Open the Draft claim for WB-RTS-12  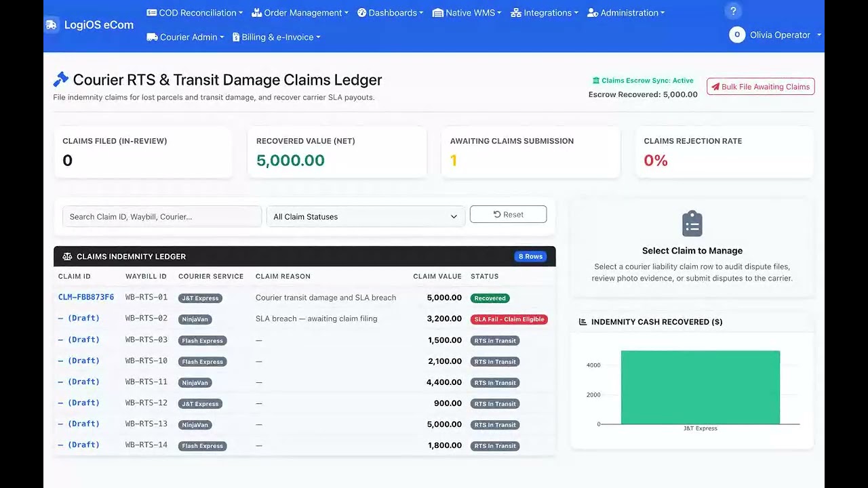(x=79, y=403)
